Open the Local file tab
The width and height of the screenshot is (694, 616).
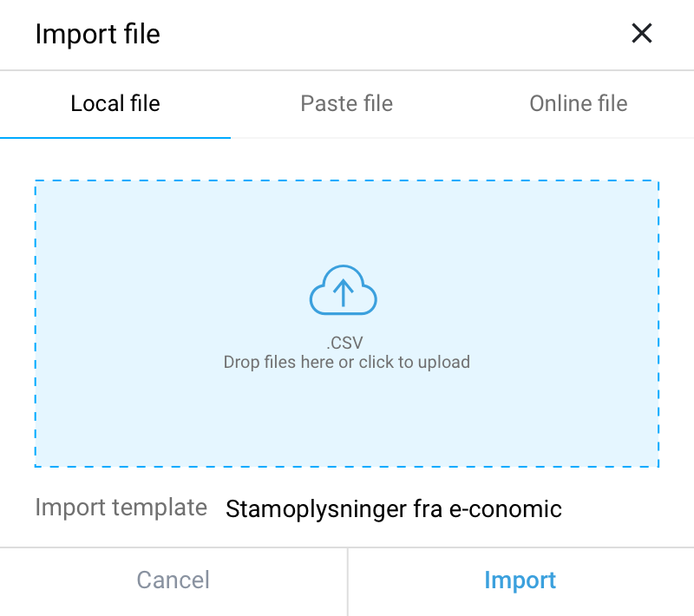(x=115, y=103)
